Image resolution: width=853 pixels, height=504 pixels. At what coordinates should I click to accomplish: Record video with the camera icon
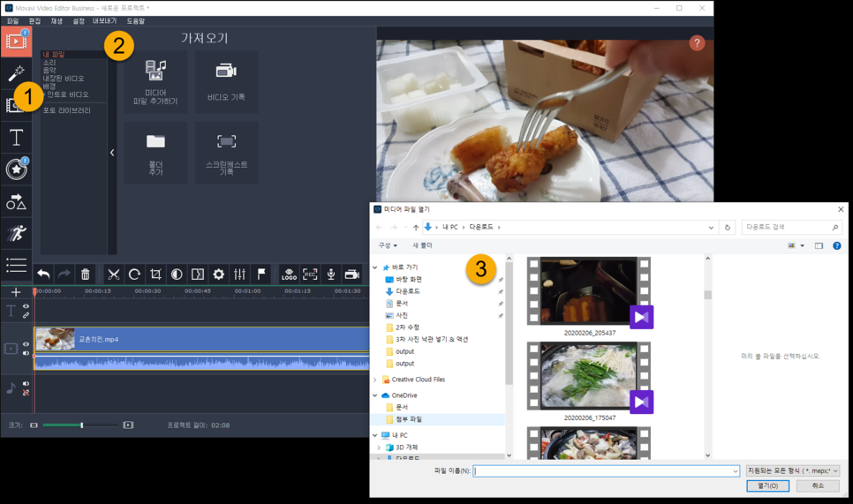[352, 275]
